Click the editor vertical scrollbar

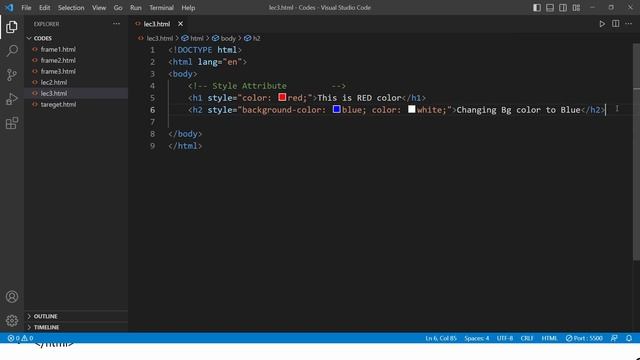[x=636, y=151]
